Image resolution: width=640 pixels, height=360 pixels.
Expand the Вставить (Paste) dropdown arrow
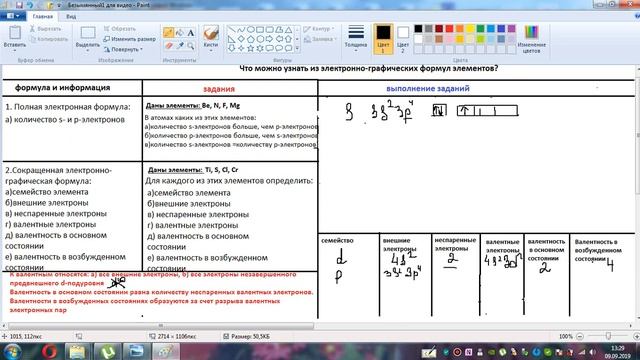(15, 50)
